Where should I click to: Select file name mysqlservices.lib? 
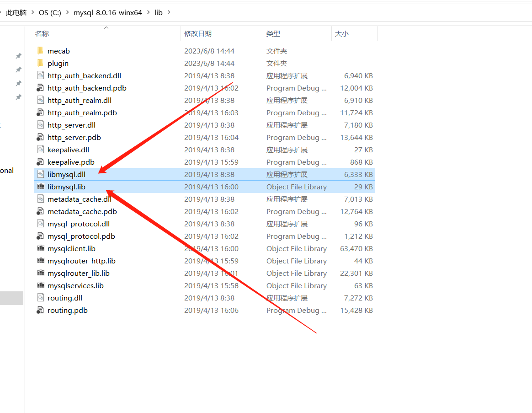coord(76,286)
